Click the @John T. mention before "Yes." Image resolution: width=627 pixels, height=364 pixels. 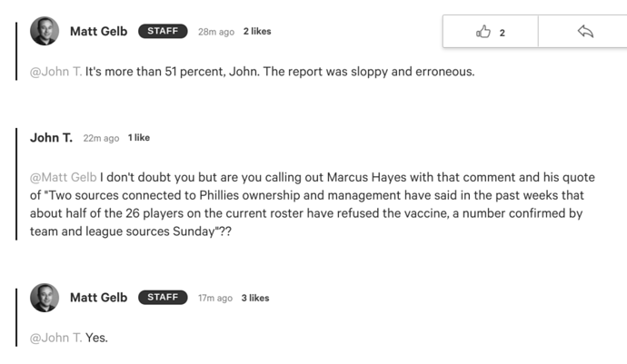coord(56,338)
